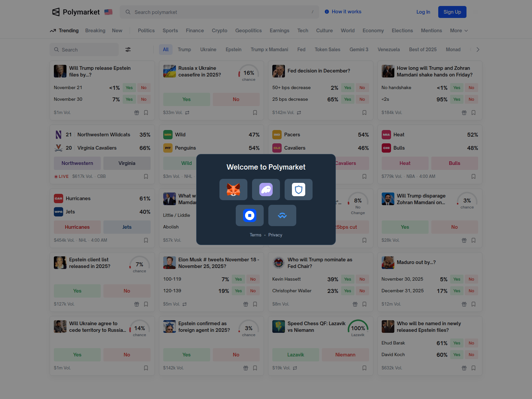Pick Lazavik in Speed Chess QF
This screenshot has height=399, width=532.
pyautogui.click(x=296, y=355)
